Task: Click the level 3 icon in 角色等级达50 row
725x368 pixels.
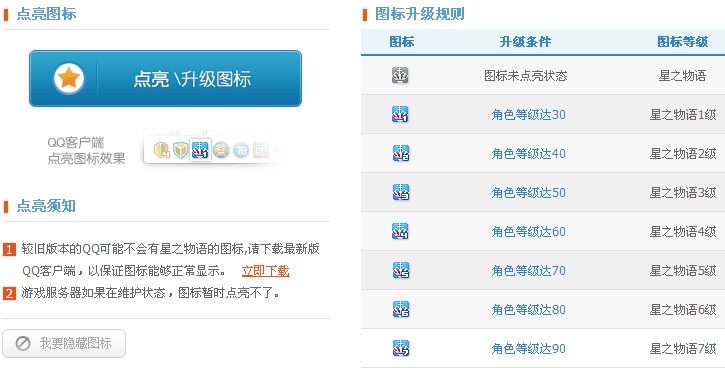Action: coord(400,192)
